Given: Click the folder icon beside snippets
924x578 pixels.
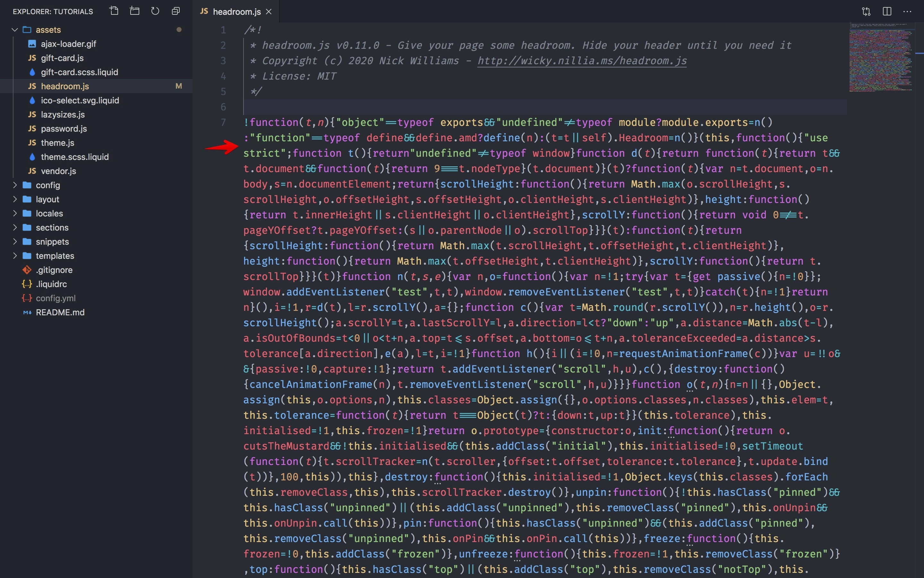Looking at the screenshot, I should coord(27,241).
